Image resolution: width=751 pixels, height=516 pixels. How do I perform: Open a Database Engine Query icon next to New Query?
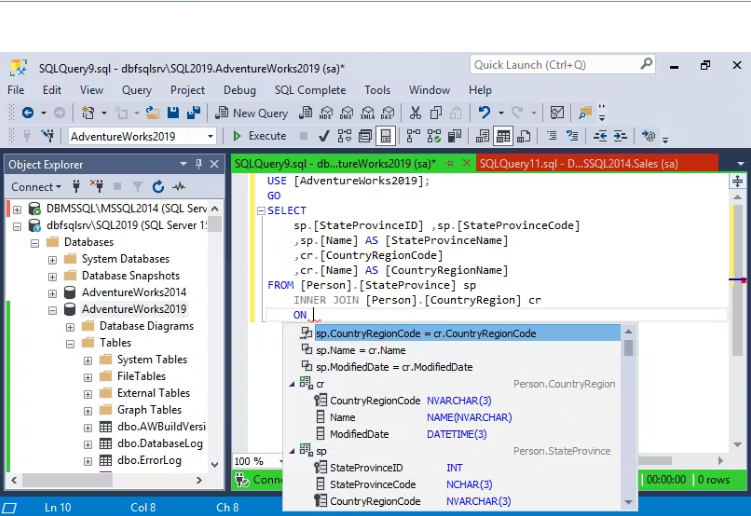[x=305, y=113]
